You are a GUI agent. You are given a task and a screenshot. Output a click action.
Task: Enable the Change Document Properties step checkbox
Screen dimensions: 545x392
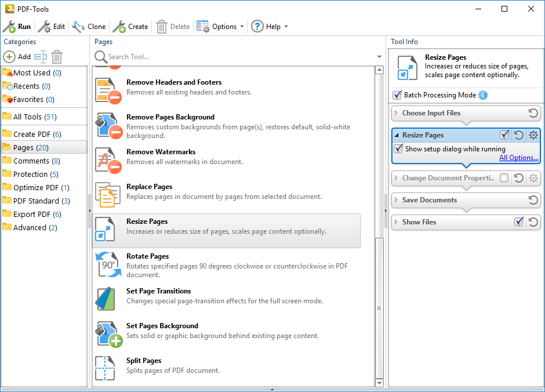pyautogui.click(x=504, y=178)
